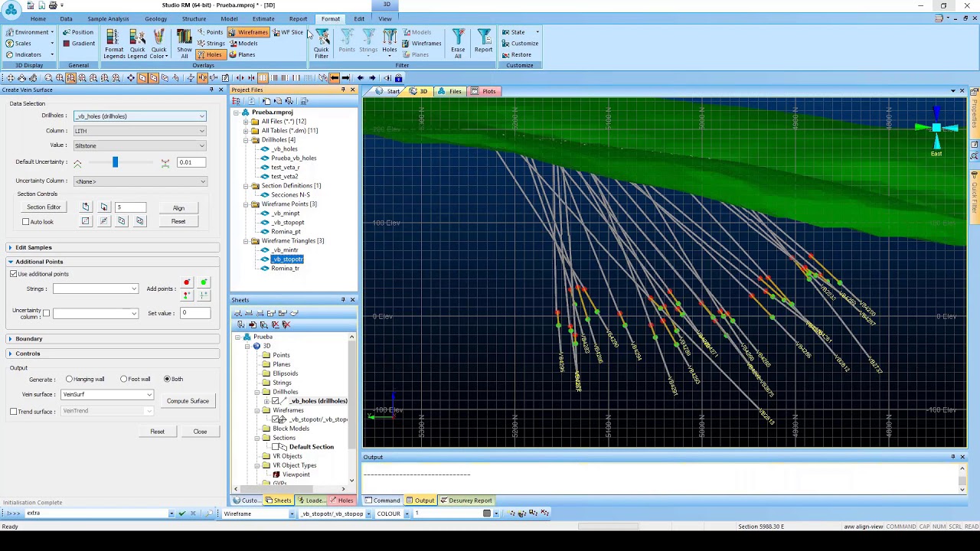The height and width of the screenshot is (551, 980).
Task: Tick the additional points Uncertainty column checkbox
Action: coord(46,313)
